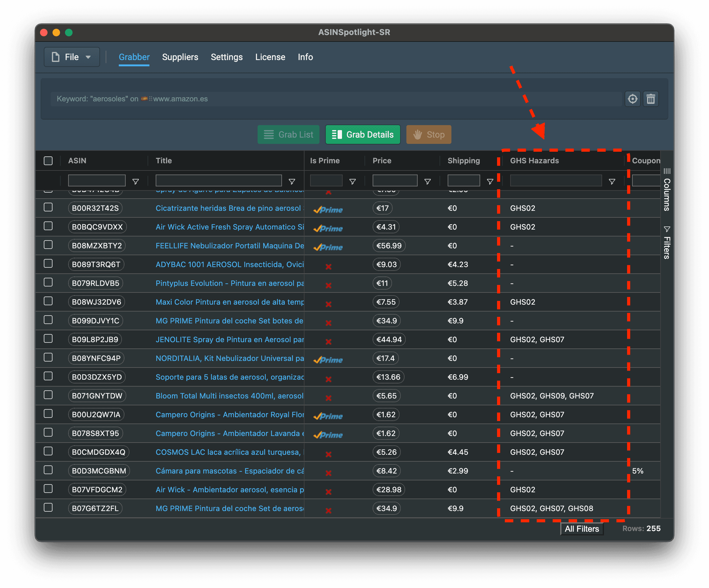The height and width of the screenshot is (588, 709).
Task: Click the Prime badge on the Air Wick row
Action: coord(328,228)
